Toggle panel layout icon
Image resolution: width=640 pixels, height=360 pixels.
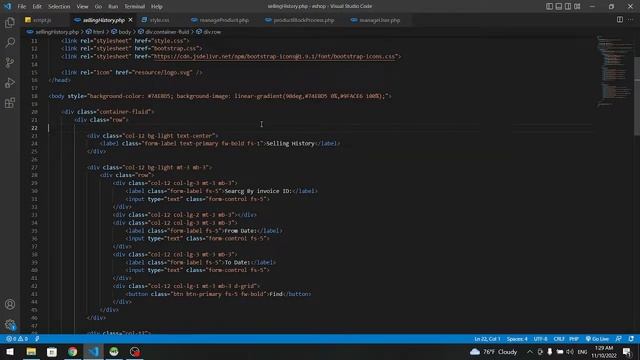coord(559,6)
